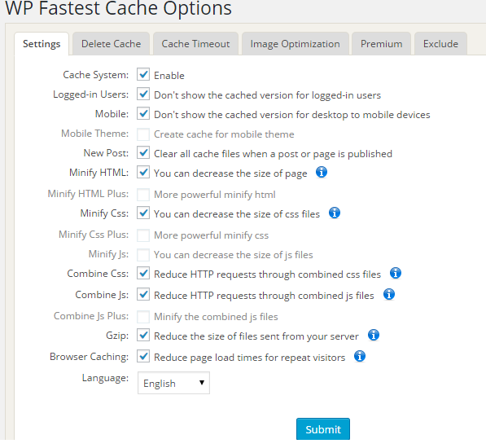
Task: Click info icon beside Minify HTML
Action: pyautogui.click(x=322, y=172)
